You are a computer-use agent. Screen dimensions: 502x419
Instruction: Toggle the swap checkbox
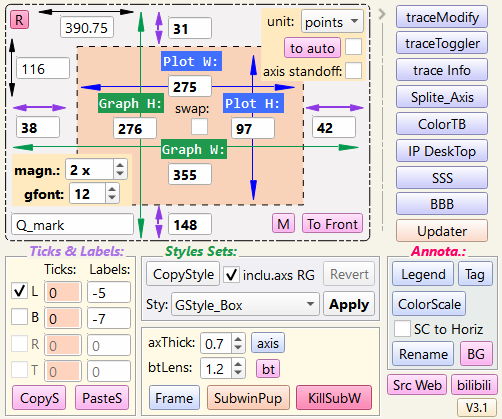point(199,127)
